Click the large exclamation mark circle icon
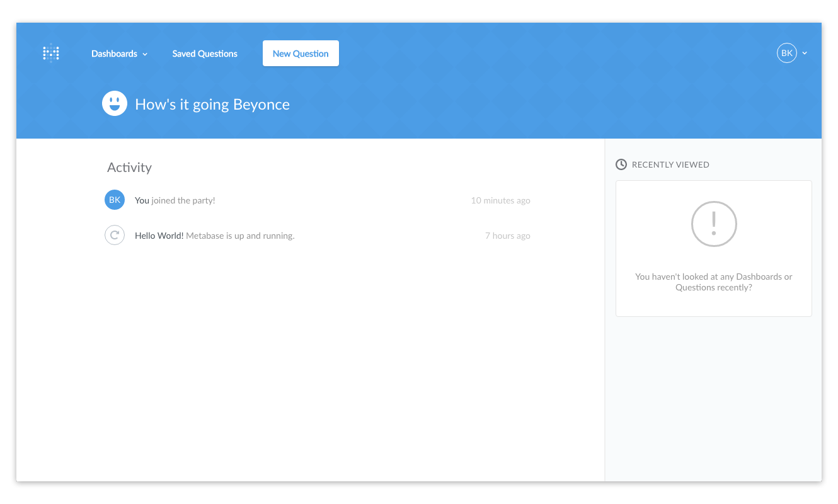Screen dimensions: 838x504 (x=713, y=224)
